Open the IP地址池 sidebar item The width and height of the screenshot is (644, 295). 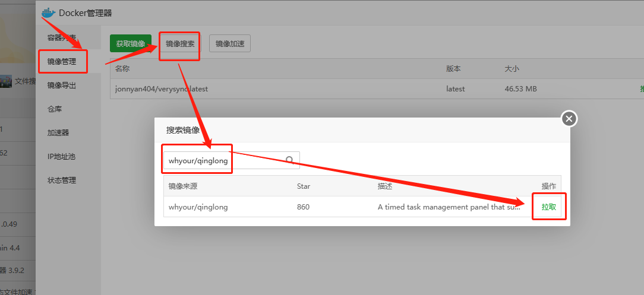(61, 157)
